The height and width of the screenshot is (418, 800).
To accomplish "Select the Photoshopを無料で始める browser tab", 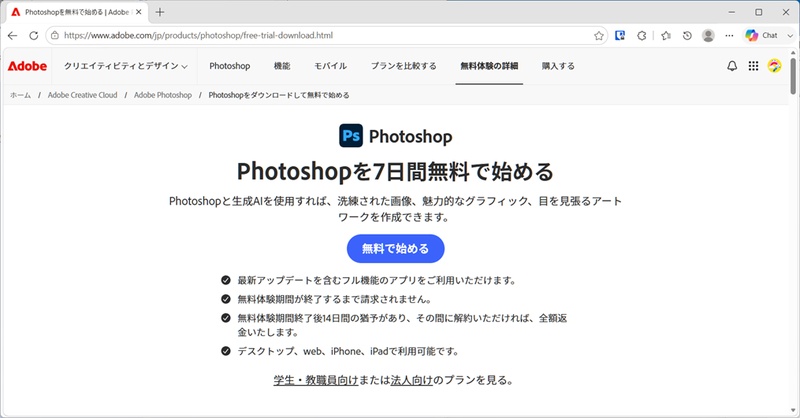I will click(x=77, y=12).
